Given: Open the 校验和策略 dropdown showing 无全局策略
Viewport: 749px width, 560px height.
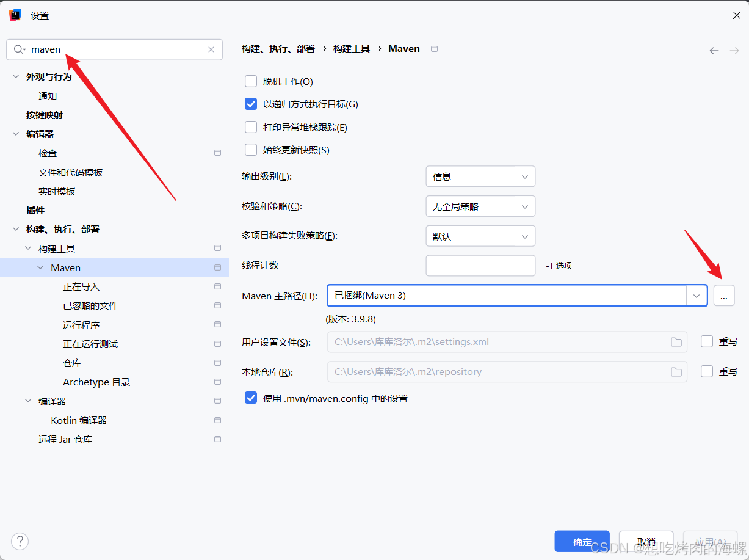Looking at the screenshot, I should coord(480,206).
